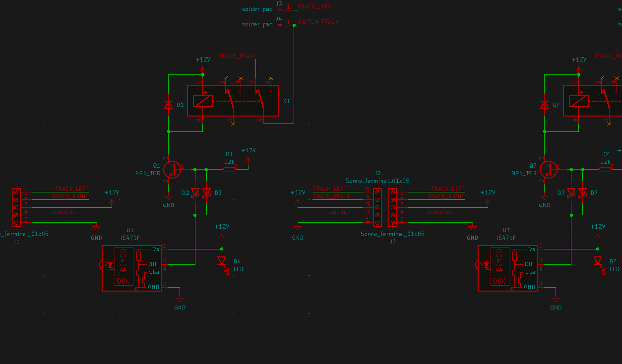Select the J4 solder pad pin
622x364 pixels.
(x=286, y=24)
